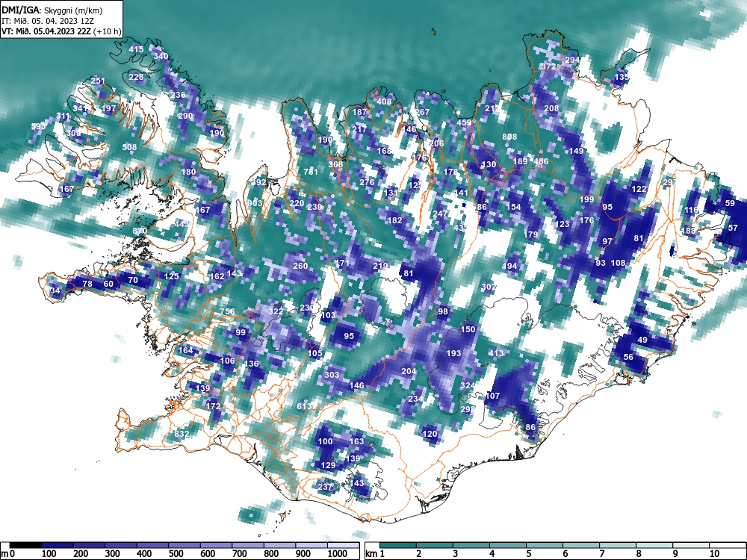The image size is (747, 560).
Task: Click visibility value 322 on the map
Action: tap(276, 312)
